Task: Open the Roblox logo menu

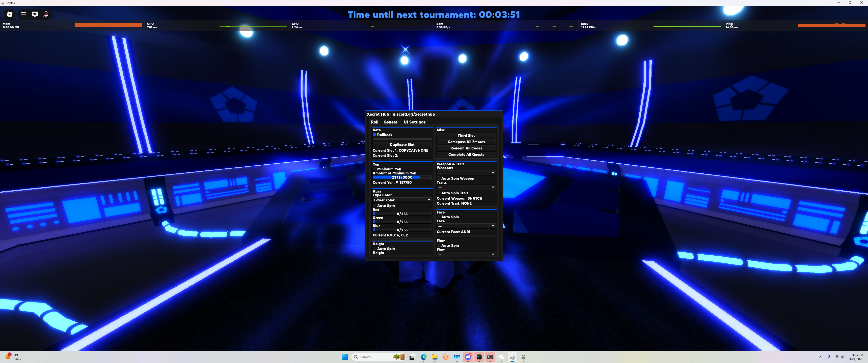Action: click(x=9, y=14)
